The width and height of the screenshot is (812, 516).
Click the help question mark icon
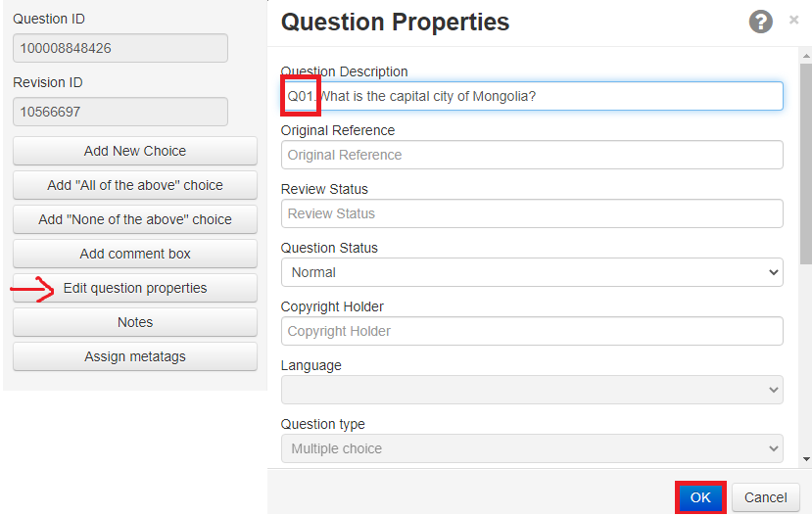760,22
